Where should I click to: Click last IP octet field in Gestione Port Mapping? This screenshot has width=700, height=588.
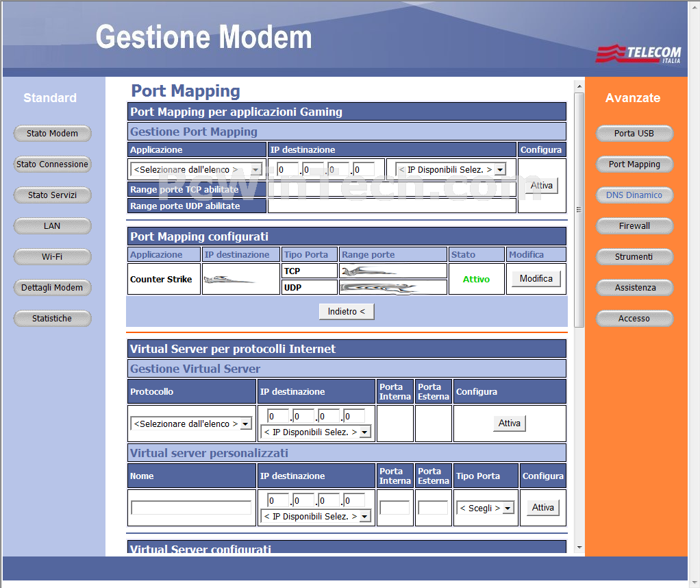point(364,169)
